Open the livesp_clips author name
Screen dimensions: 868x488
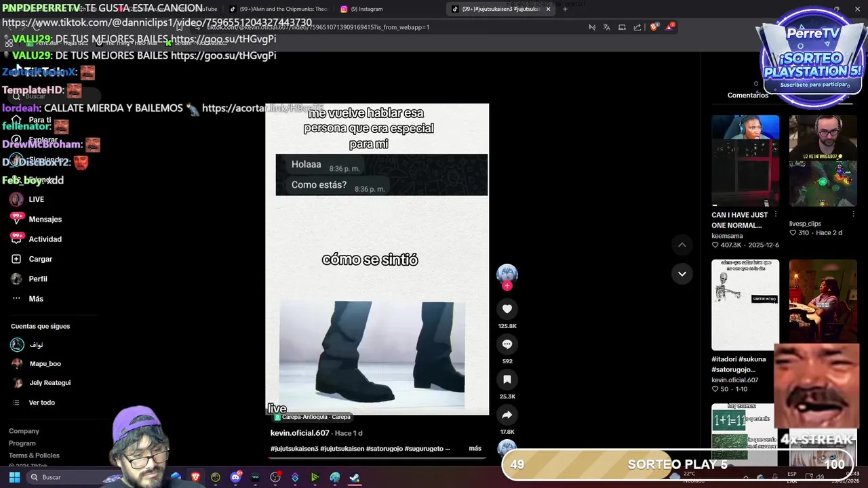click(x=805, y=224)
